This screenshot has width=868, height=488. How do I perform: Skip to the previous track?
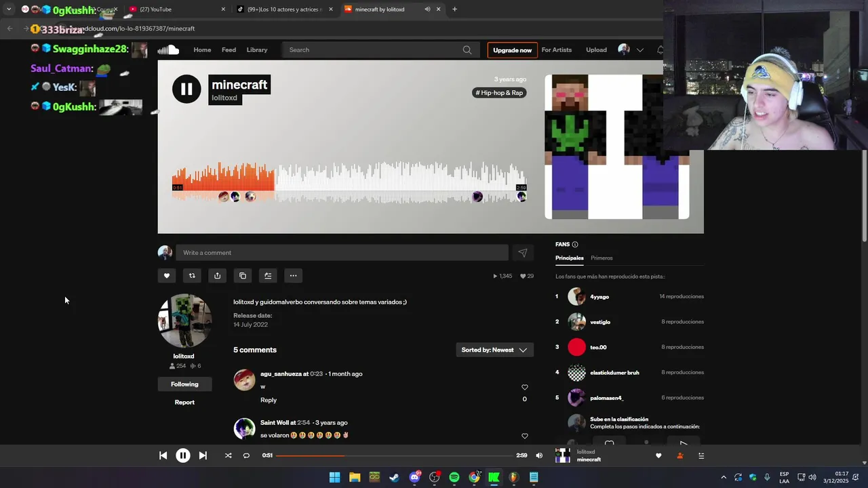(x=163, y=455)
